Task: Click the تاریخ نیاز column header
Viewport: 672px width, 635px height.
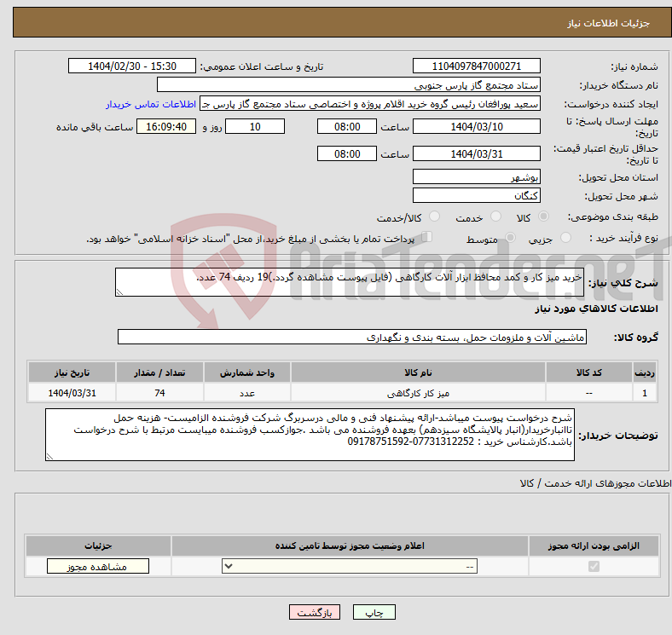Action: 72,372
